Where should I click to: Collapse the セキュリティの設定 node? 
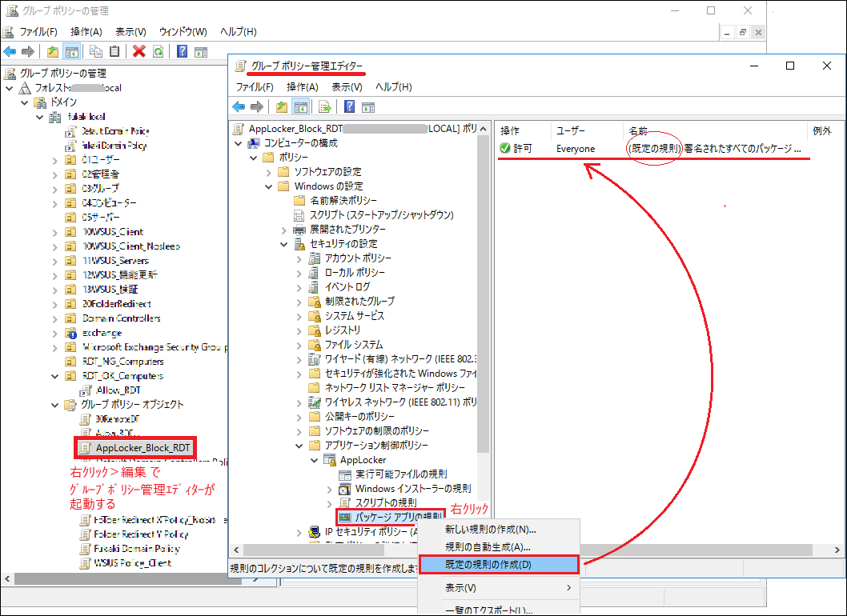284,244
